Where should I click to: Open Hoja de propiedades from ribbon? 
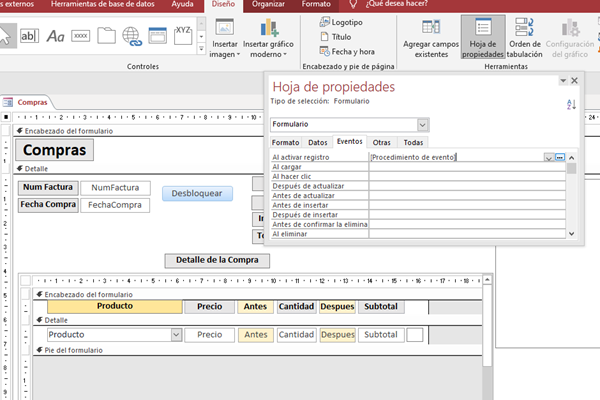(483, 37)
